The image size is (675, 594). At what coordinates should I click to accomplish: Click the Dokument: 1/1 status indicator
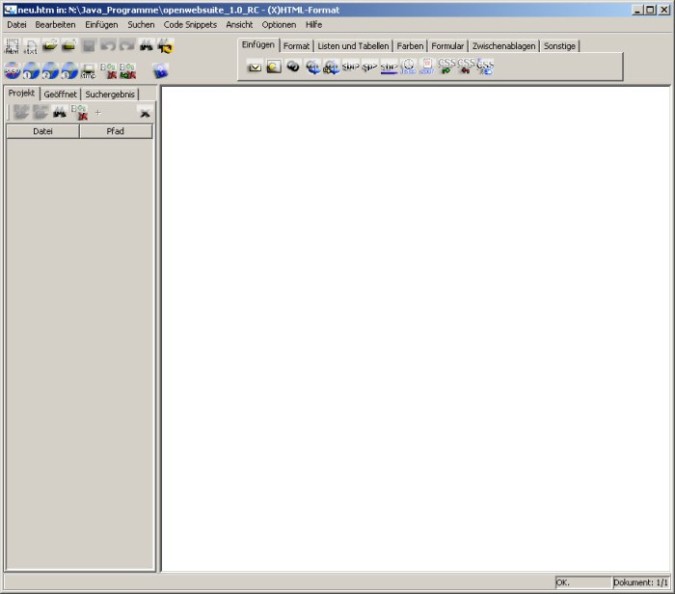point(641,583)
